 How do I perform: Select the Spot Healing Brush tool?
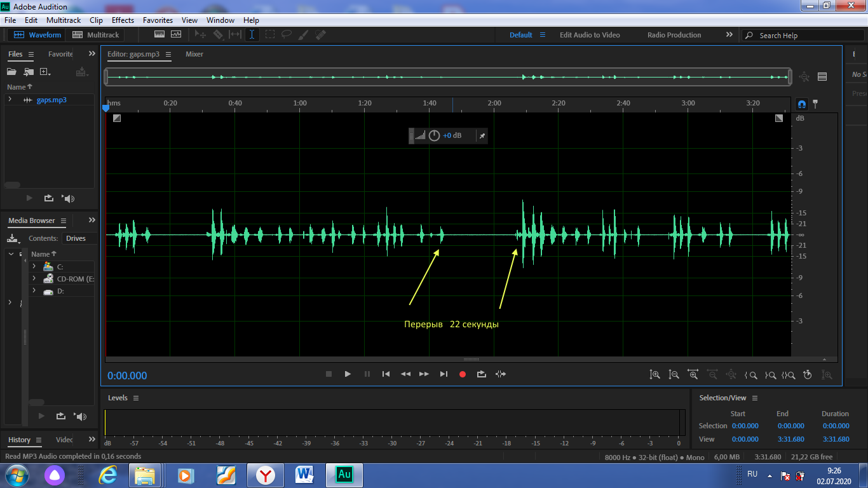320,35
